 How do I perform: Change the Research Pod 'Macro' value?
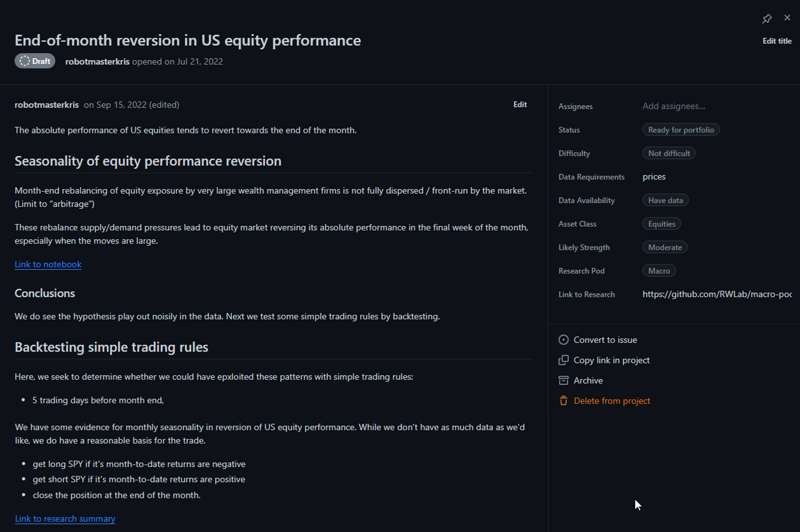pos(659,271)
